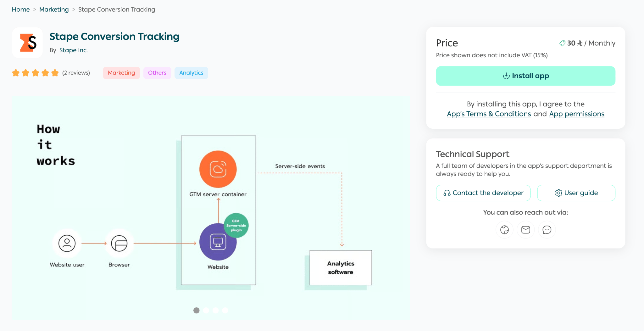The width and height of the screenshot is (644, 331).
Task: Click the Price heading
Action: click(447, 43)
